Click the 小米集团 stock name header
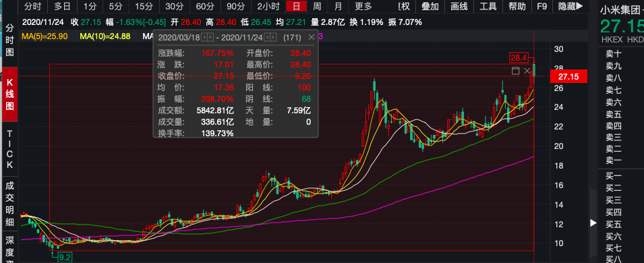 tap(621, 10)
